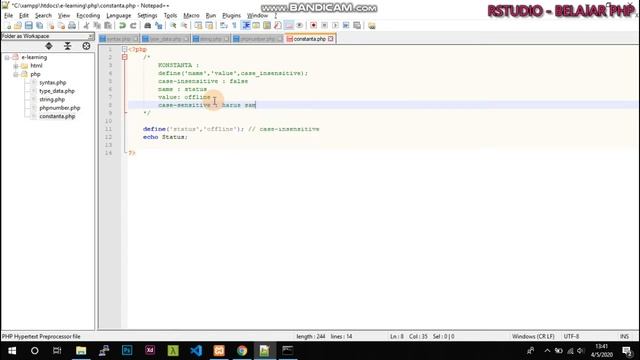640x360 pixels.
Task: Open Task View from the taskbar
Action: pyautogui.click(x=57, y=351)
